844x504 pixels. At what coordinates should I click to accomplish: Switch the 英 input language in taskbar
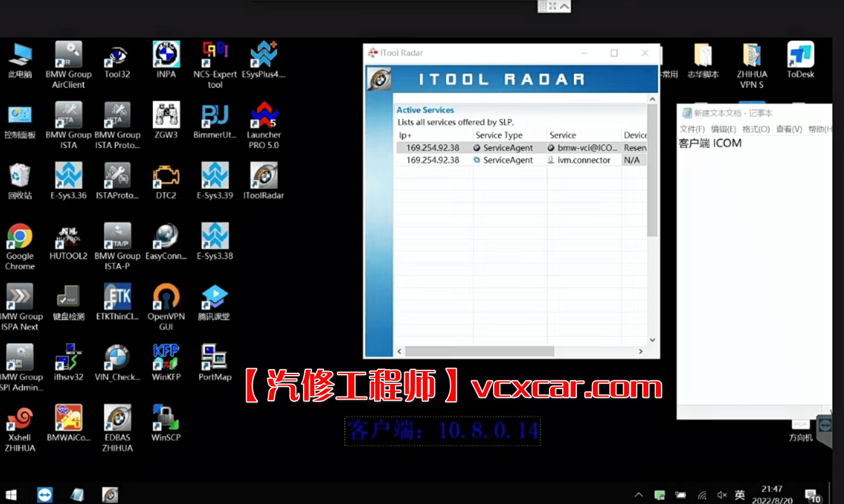click(739, 495)
